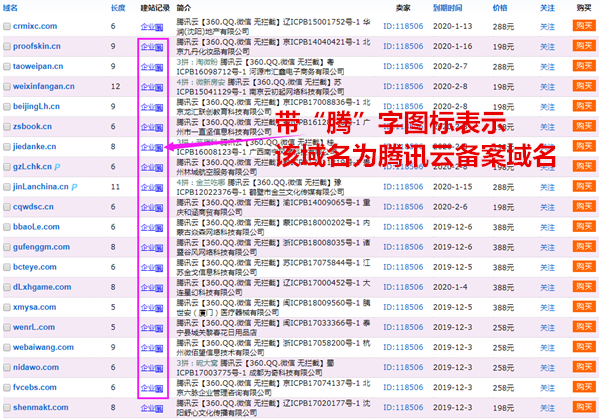Click the Tencent icon in zsbook.cn row
Image resolution: width=600 pixels, height=419 pixels.
pos(159,128)
